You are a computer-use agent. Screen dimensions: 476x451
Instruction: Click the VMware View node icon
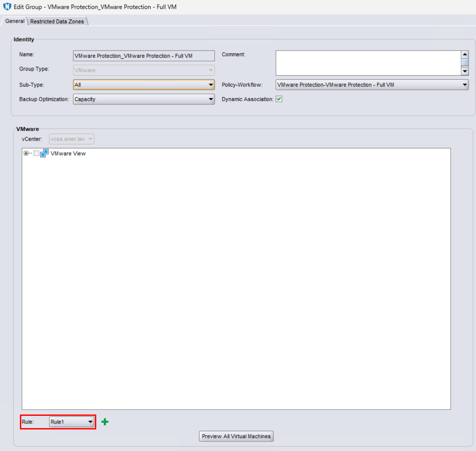(45, 153)
